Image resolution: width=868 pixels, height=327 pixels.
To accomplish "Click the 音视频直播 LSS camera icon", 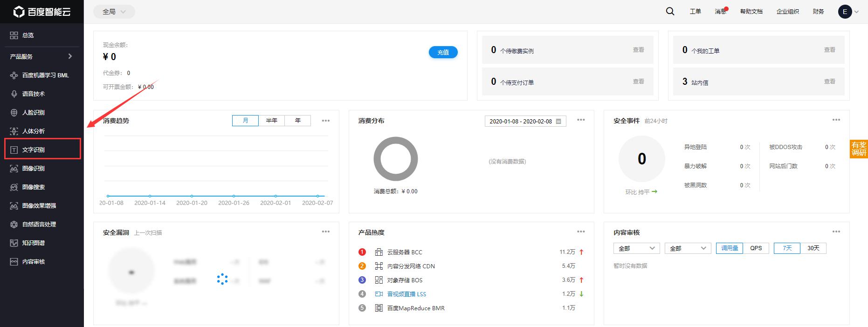I will [379, 294].
